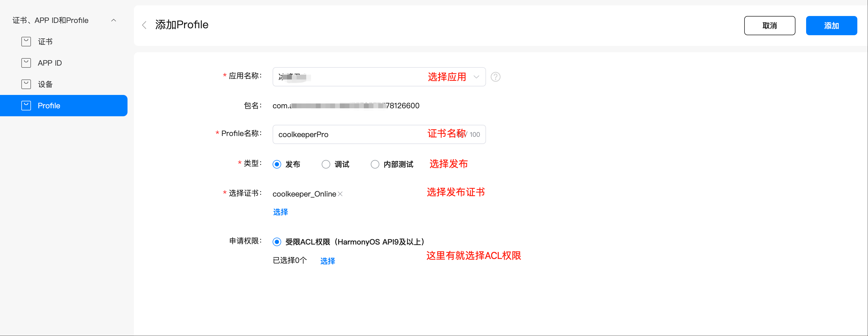The height and width of the screenshot is (336, 868).
Task: Click the Profile sidebar icon
Action: tap(26, 106)
